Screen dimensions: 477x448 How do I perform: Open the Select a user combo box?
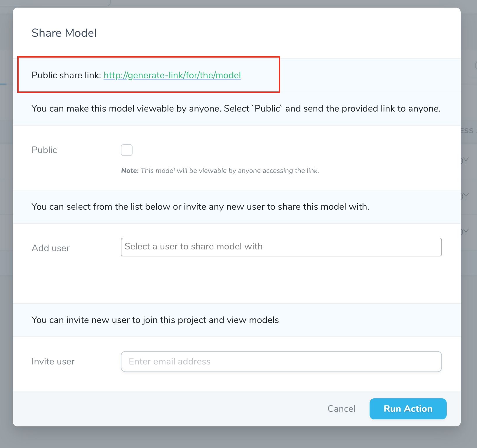pos(281,247)
